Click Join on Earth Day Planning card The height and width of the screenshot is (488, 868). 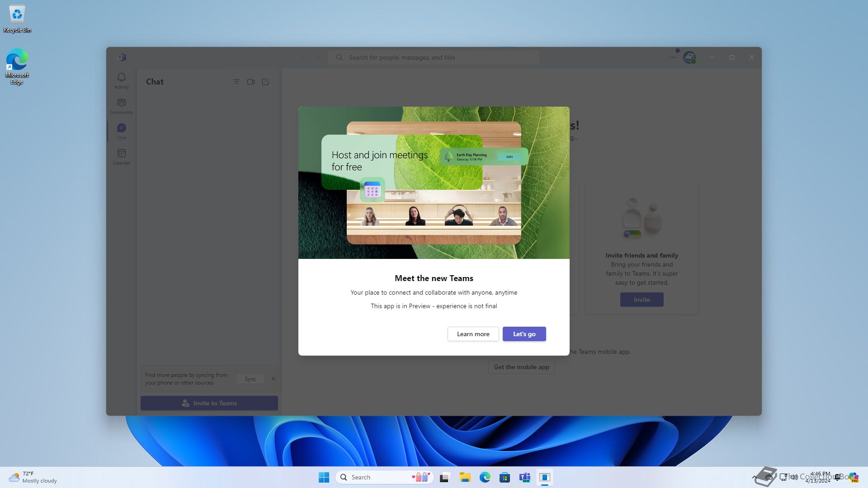(x=509, y=157)
